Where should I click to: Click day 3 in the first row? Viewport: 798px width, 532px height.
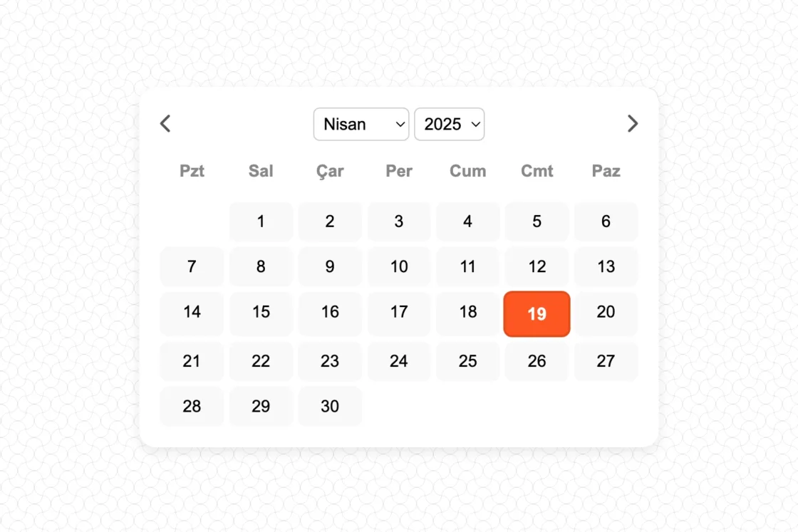pyautogui.click(x=399, y=221)
